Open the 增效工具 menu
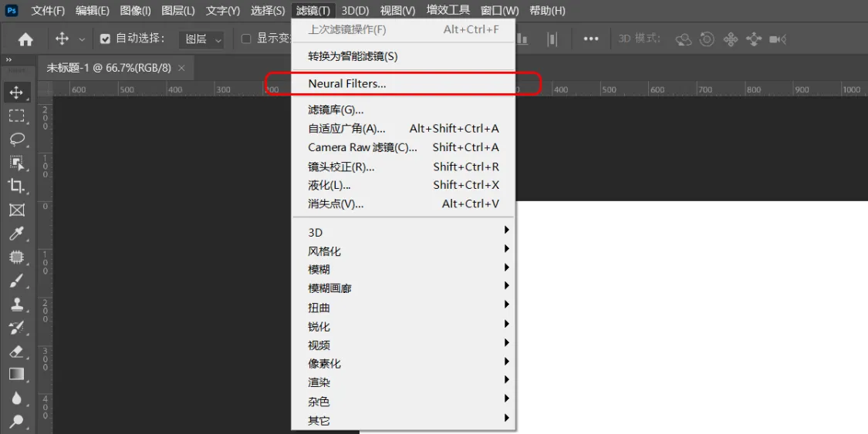 [x=448, y=10]
